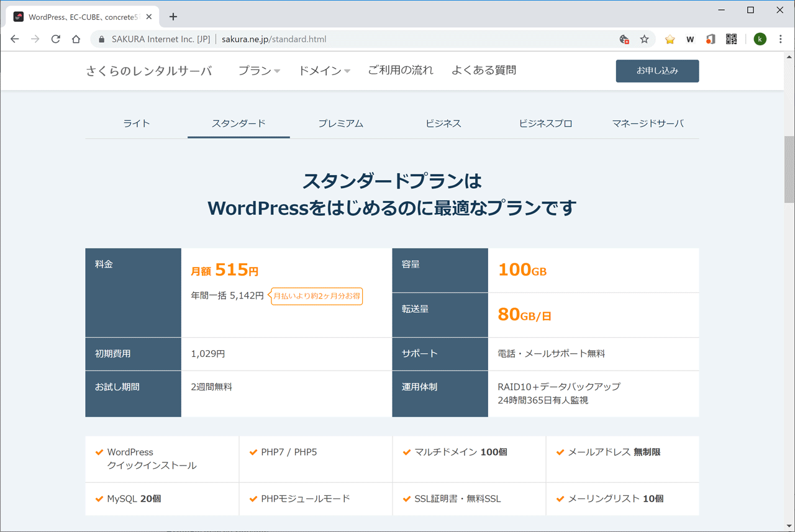Click the browser forward arrow
The height and width of the screenshot is (532, 795).
tap(35, 39)
